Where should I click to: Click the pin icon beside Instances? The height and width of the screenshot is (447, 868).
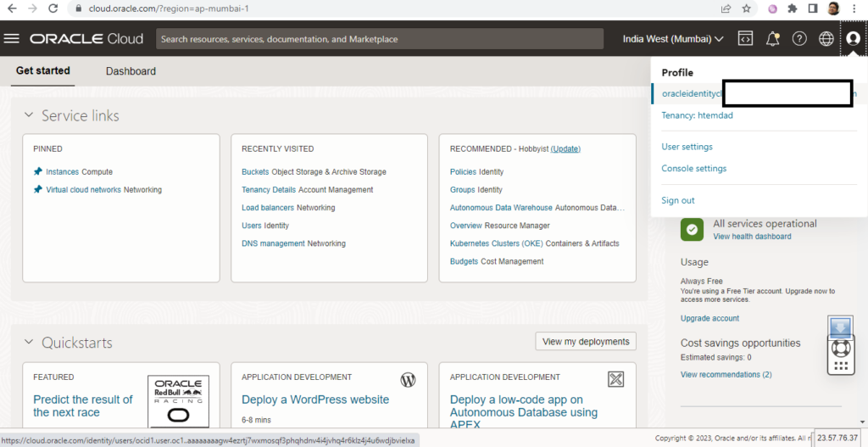[37, 171]
